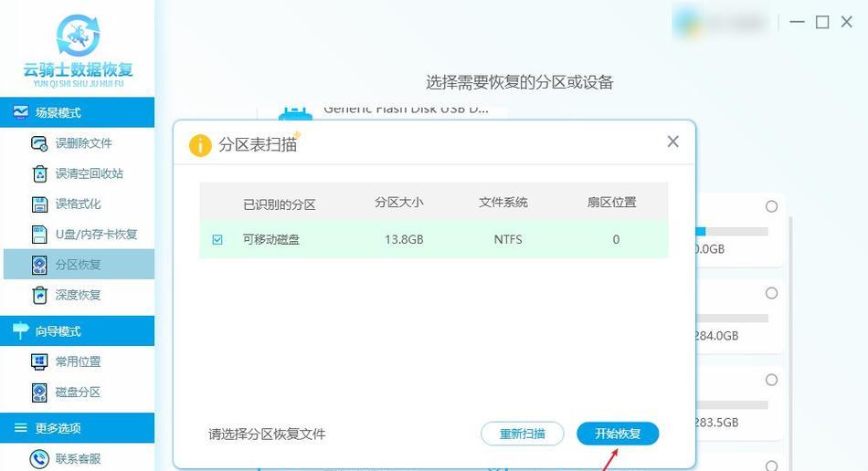The height and width of the screenshot is (471, 868).
Task: Maximize the application window
Action: tap(822, 22)
